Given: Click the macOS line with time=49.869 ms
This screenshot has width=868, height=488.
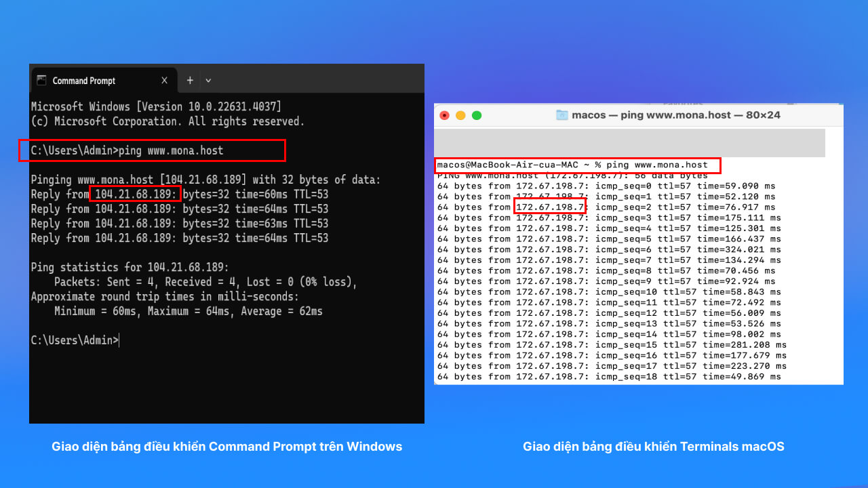Looking at the screenshot, I should 609,376.
